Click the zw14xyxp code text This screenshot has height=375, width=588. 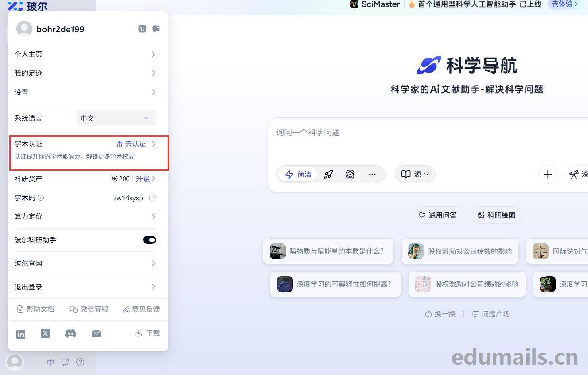coord(128,198)
